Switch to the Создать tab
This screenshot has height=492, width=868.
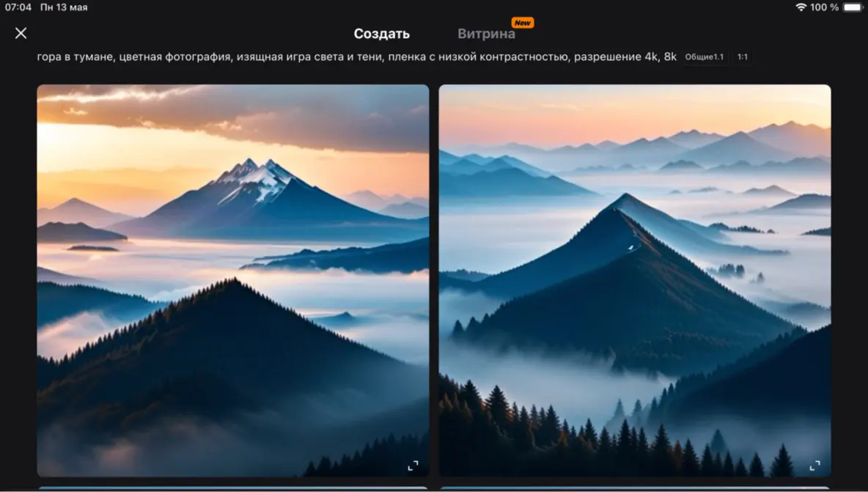click(x=381, y=34)
